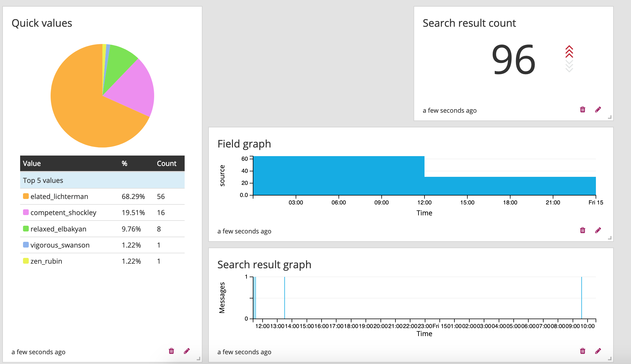Viewport: 631px width, 364px height.
Task: Click the message spike near 14:00
Action: 284,298
